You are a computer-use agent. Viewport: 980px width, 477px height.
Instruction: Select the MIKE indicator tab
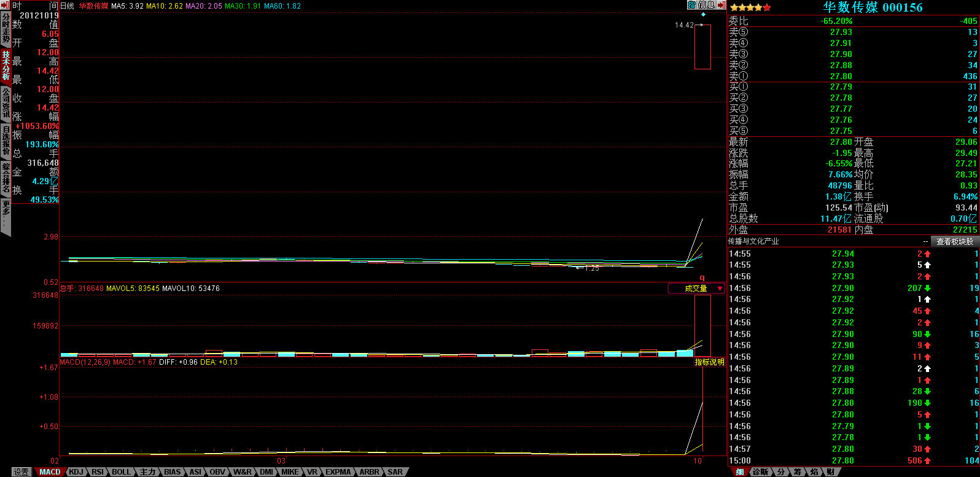tap(290, 472)
